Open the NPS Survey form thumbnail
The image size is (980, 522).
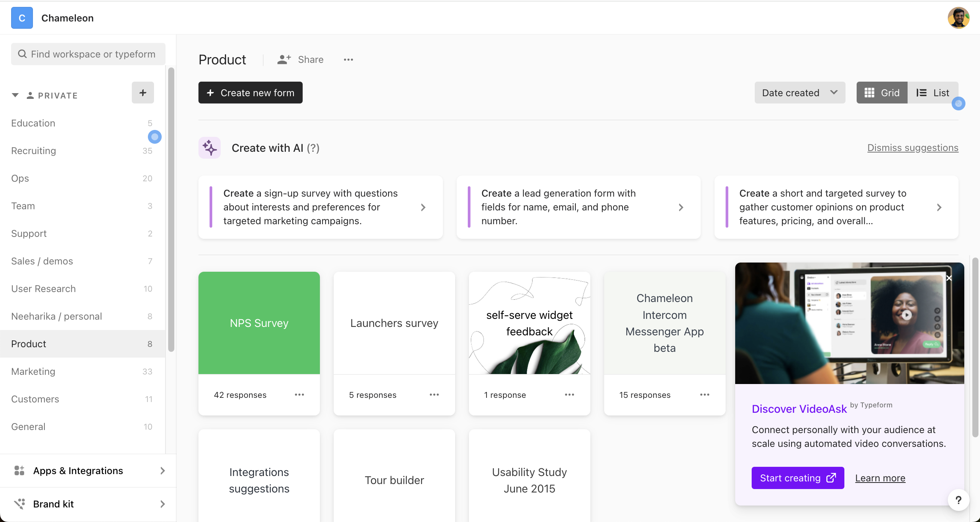click(x=259, y=323)
